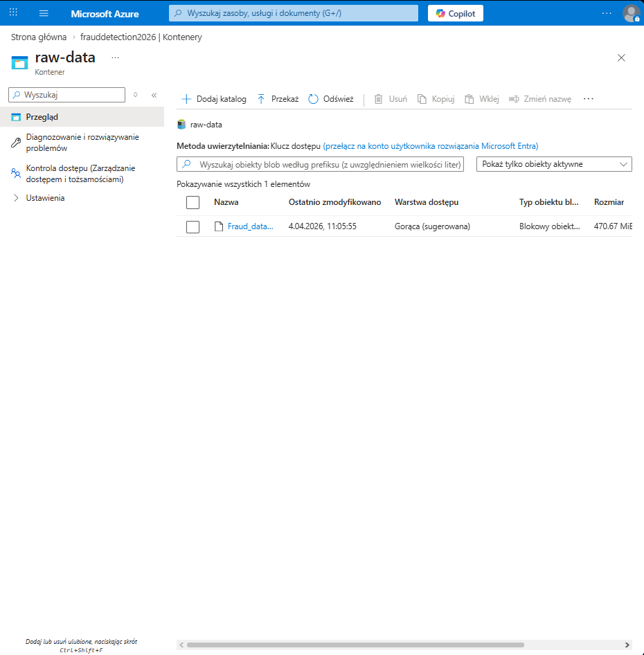Click Przekaż to upload a blob
The width and height of the screenshot is (644, 655).
[x=278, y=99]
